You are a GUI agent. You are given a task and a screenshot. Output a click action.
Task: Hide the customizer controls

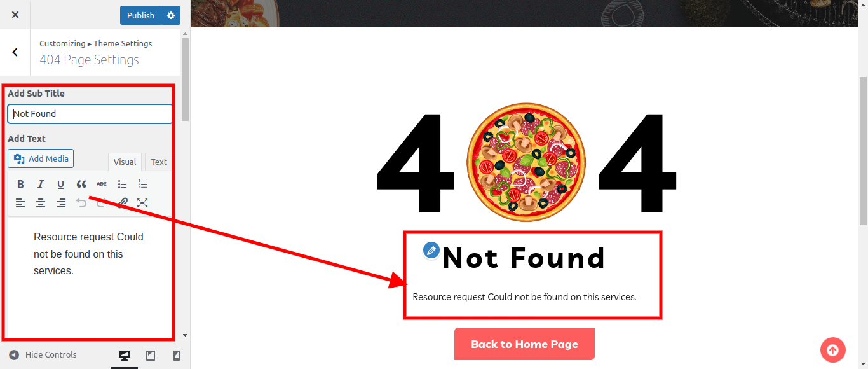point(43,355)
